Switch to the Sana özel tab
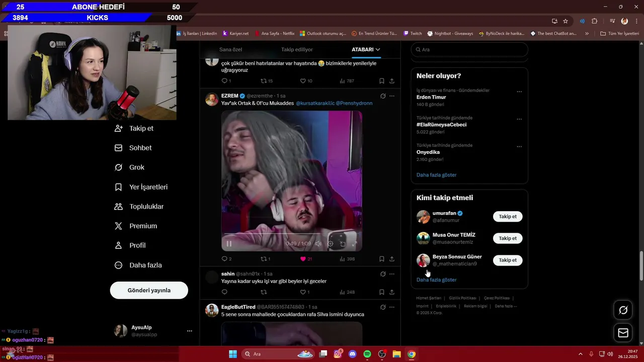644x362 pixels. pyautogui.click(x=230, y=50)
